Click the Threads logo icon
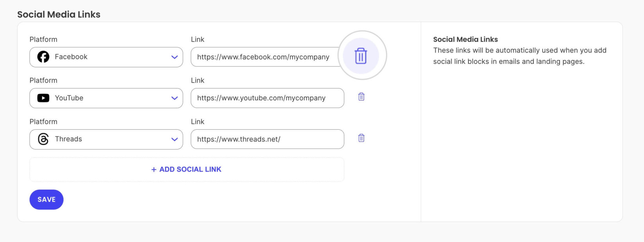 click(43, 139)
